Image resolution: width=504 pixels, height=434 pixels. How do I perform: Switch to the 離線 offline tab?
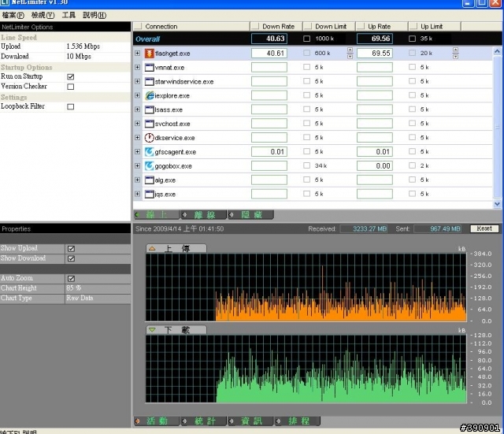click(203, 215)
